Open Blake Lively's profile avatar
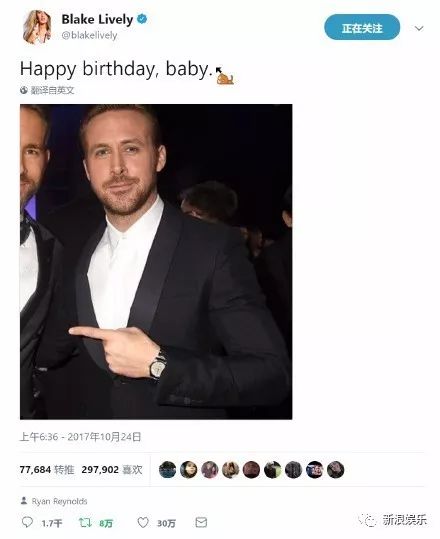Screen dimensions: 440x539 point(37,27)
